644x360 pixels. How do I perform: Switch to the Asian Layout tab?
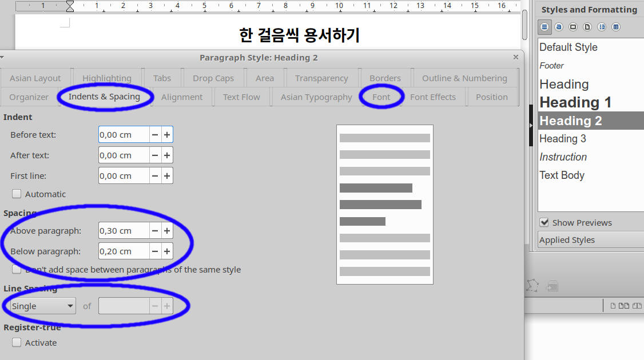pyautogui.click(x=35, y=78)
